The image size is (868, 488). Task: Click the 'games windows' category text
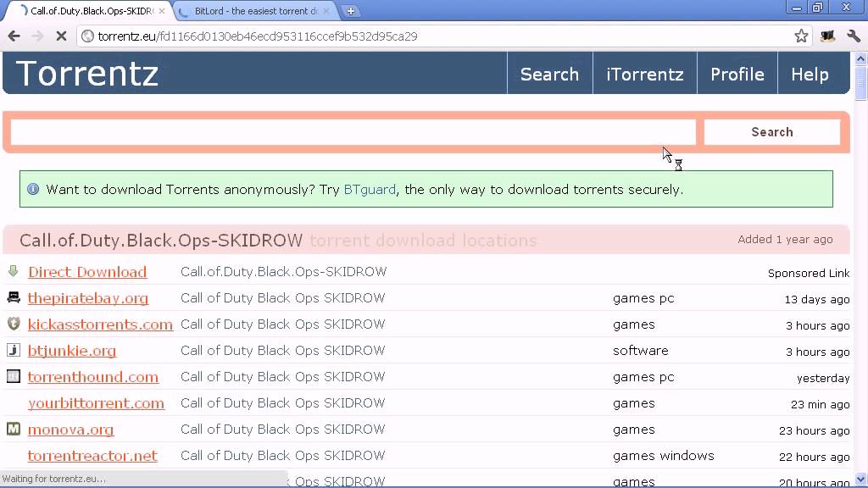click(663, 456)
